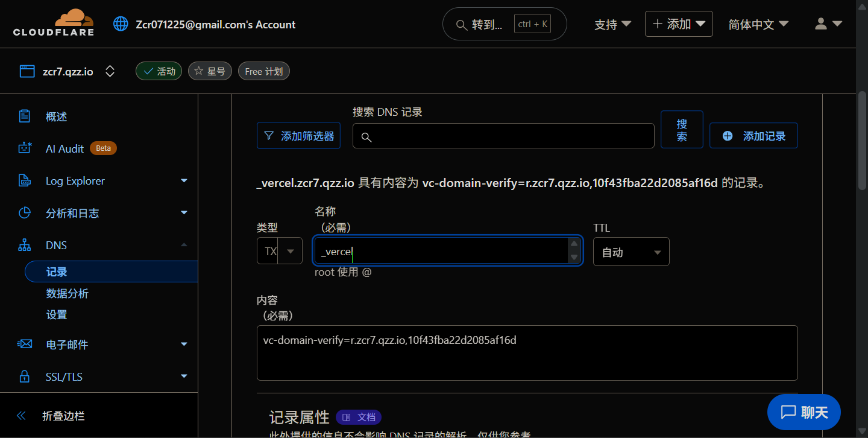
Task: Click the window icon beside zcr7.qzz.io
Action: 27,71
